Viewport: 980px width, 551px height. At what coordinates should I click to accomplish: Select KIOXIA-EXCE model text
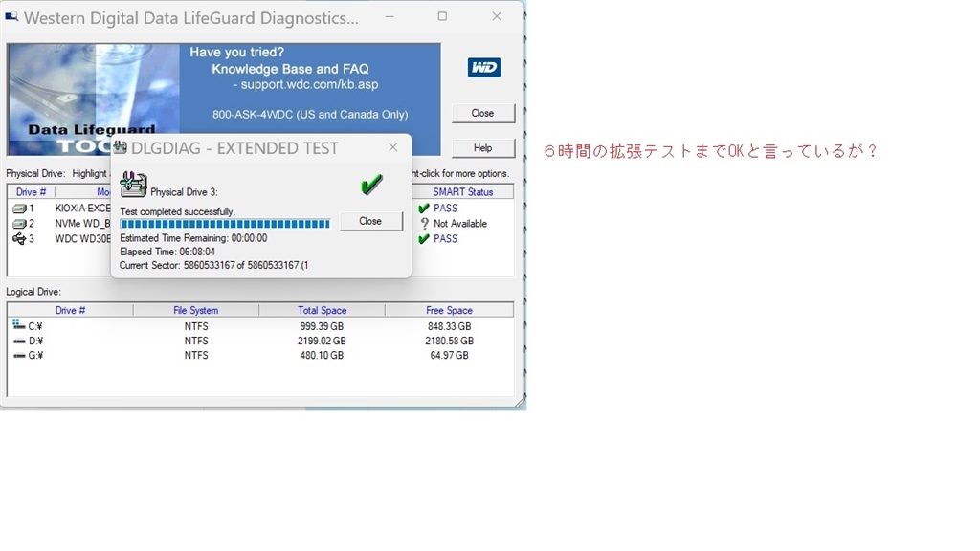tap(82, 208)
